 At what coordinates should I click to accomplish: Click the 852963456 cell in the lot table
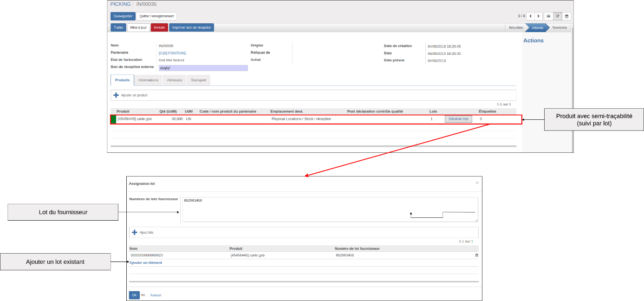click(x=345, y=255)
